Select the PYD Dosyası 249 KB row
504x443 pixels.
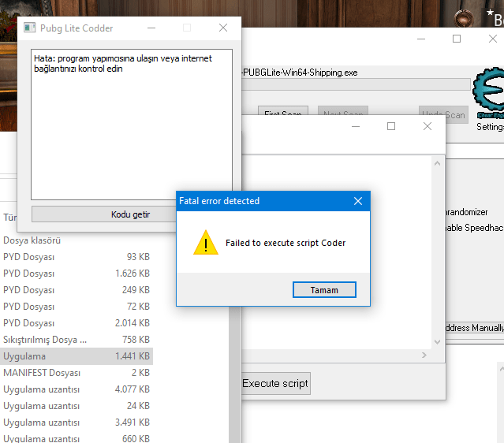tap(77, 290)
